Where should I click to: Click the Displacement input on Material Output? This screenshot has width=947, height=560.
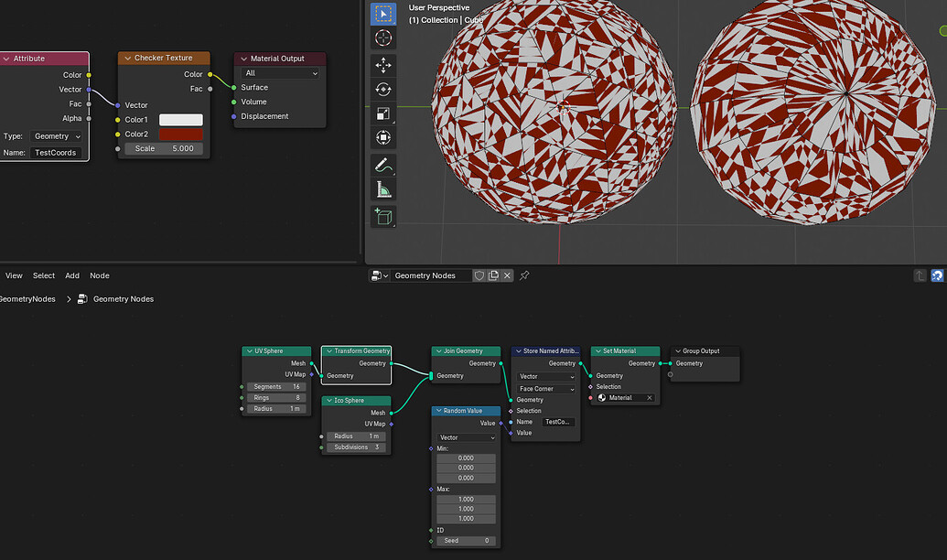coord(233,116)
